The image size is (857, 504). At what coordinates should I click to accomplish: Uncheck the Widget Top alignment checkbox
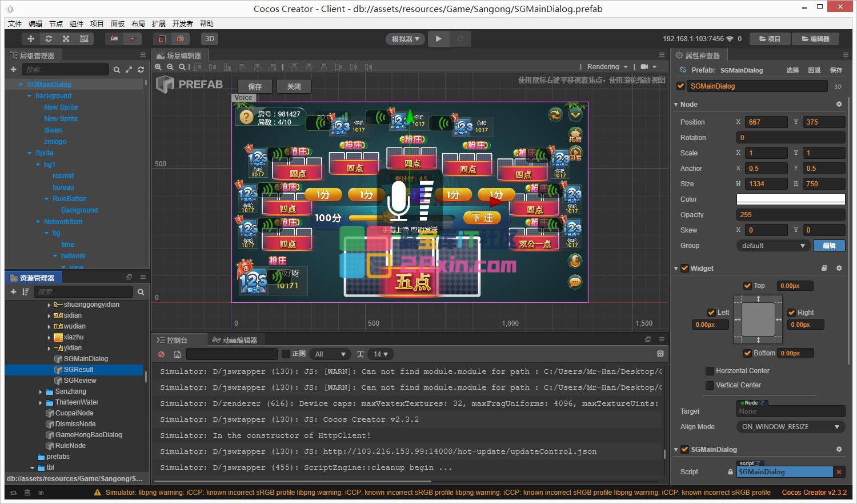747,286
